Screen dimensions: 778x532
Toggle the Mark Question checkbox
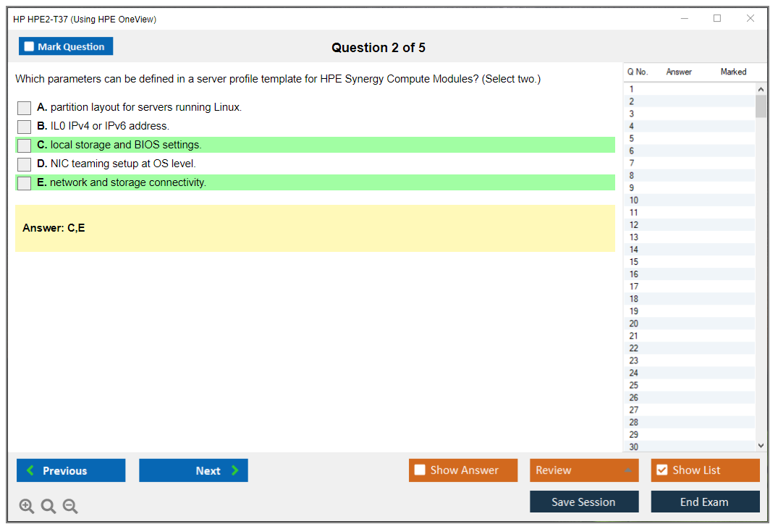coord(30,47)
